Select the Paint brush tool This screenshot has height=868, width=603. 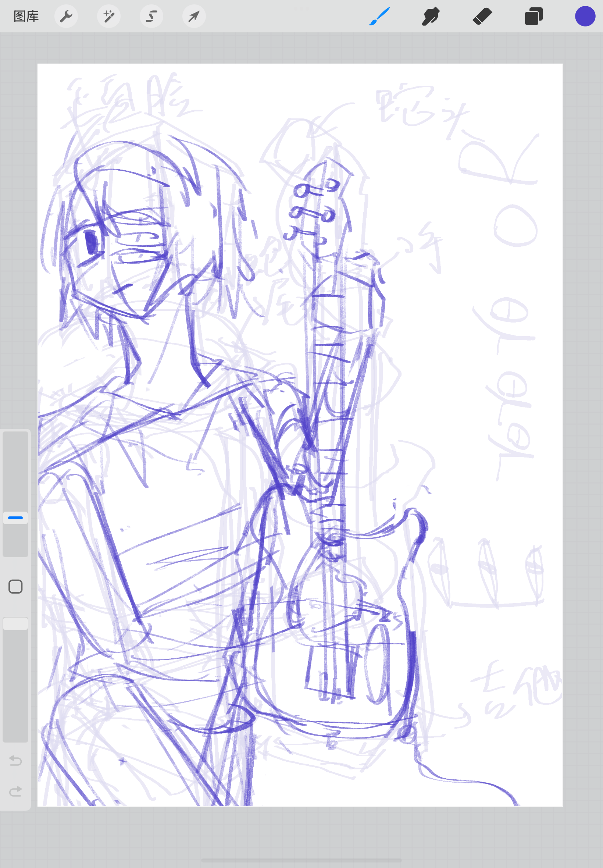tap(379, 16)
